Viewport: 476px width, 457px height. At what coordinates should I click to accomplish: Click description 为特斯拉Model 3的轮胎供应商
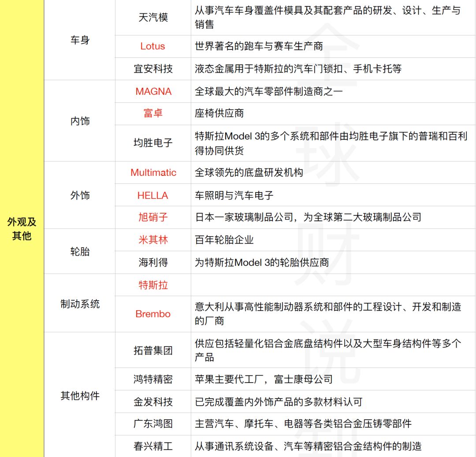[x=262, y=263]
